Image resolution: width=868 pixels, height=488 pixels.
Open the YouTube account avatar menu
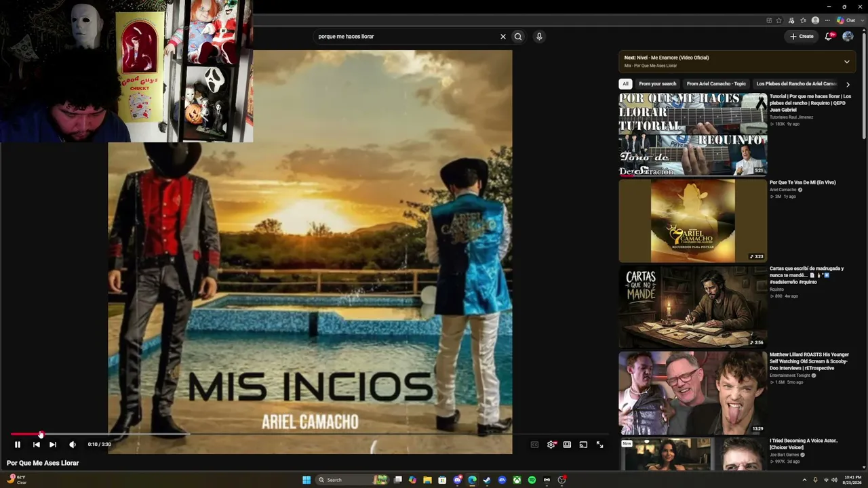(x=848, y=37)
